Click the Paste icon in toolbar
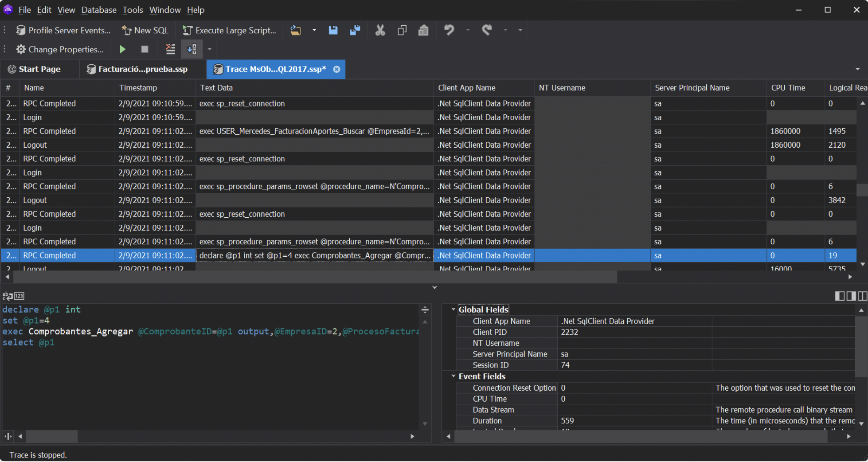868x462 pixels. click(x=423, y=30)
